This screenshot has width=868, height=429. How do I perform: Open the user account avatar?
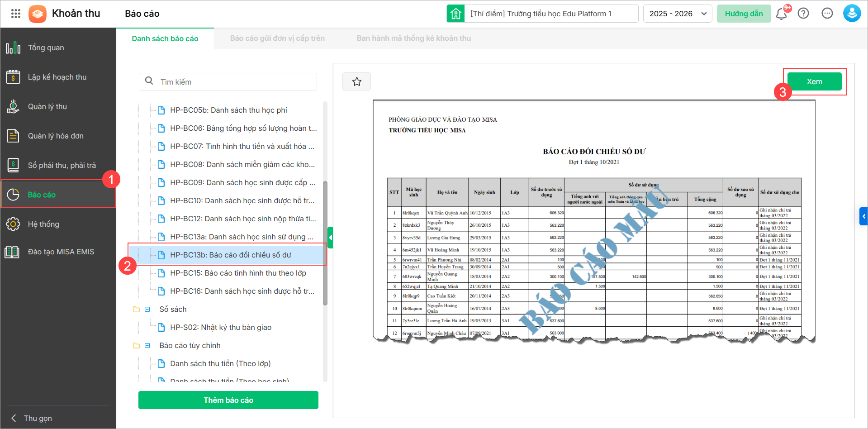pos(852,14)
